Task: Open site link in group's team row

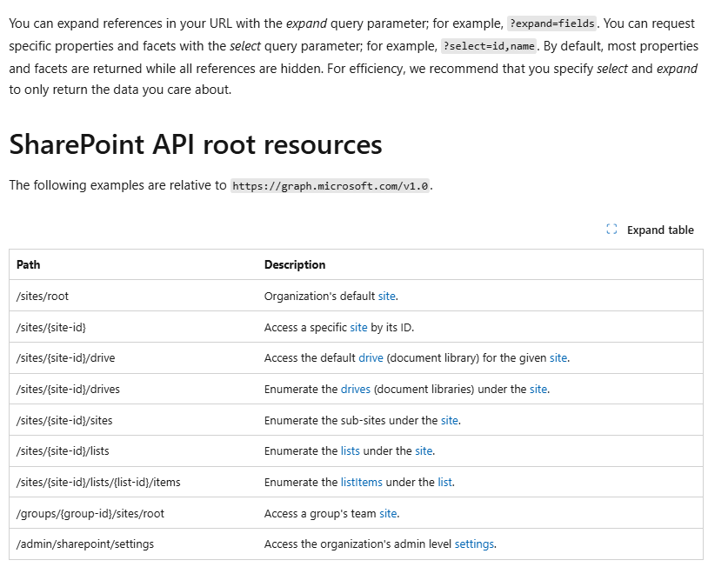Action: [x=388, y=513]
